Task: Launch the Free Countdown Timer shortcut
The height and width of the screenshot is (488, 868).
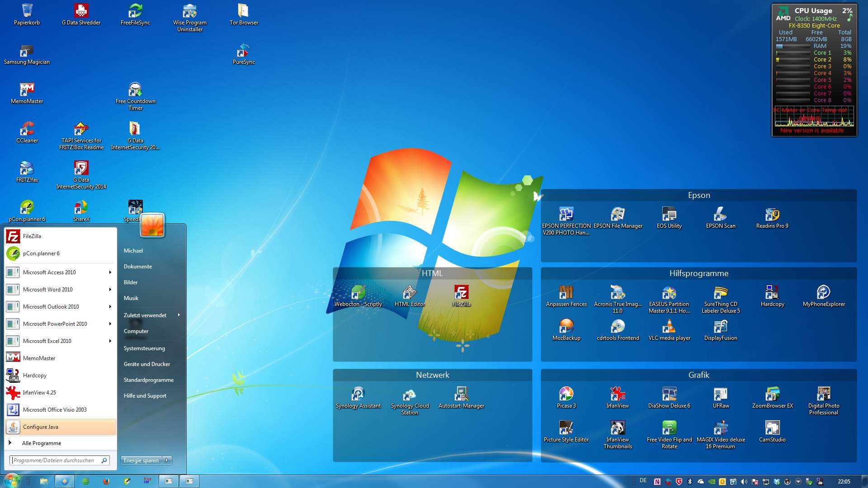Action: pos(135,96)
